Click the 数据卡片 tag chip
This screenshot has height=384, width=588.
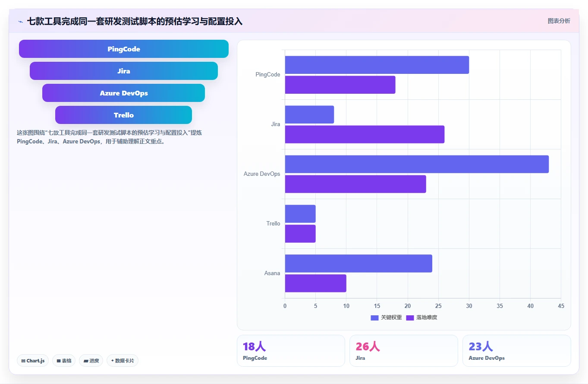pyautogui.click(x=123, y=361)
